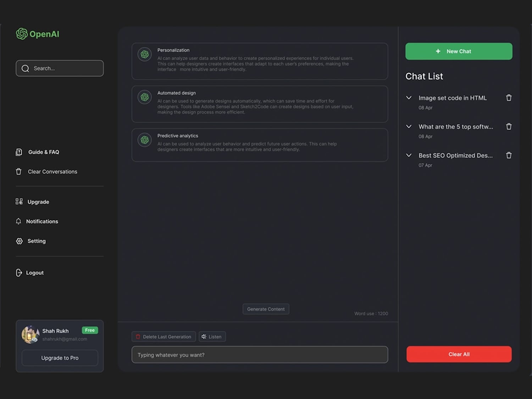Delete the Image set code in HTML chat
The height and width of the screenshot is (399, 532).
pos(509,98)
